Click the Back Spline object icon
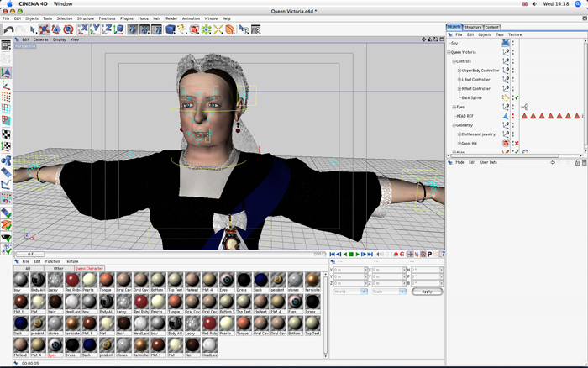 tap(506, 97)
